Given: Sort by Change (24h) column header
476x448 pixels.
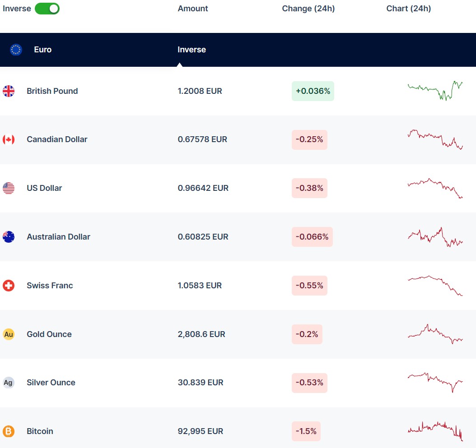Looking at the screenshot, I should pos(308,9).
